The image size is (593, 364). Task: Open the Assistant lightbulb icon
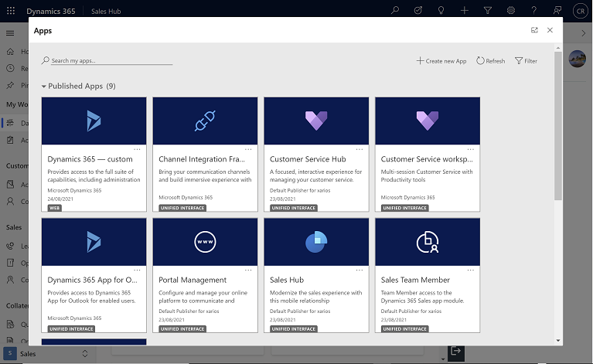pos(441,11)
